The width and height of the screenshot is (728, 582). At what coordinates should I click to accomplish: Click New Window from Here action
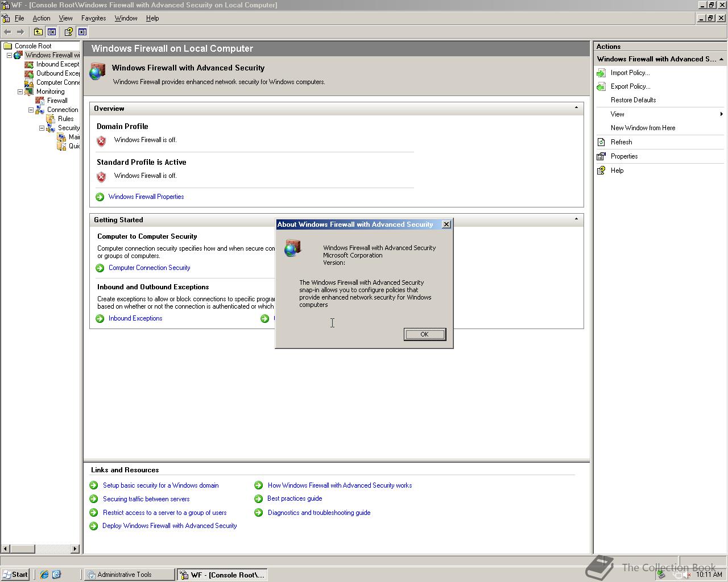click(x=643, y=128)
